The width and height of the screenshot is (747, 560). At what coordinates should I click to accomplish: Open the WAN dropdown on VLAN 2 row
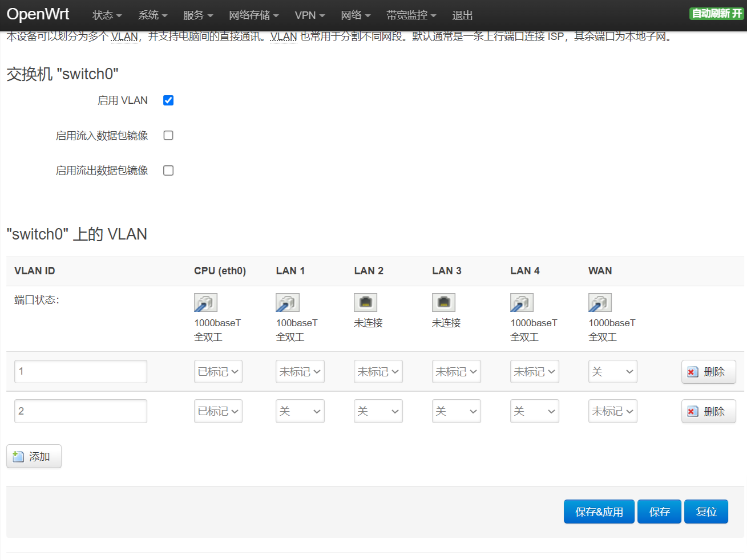point(612,411)
